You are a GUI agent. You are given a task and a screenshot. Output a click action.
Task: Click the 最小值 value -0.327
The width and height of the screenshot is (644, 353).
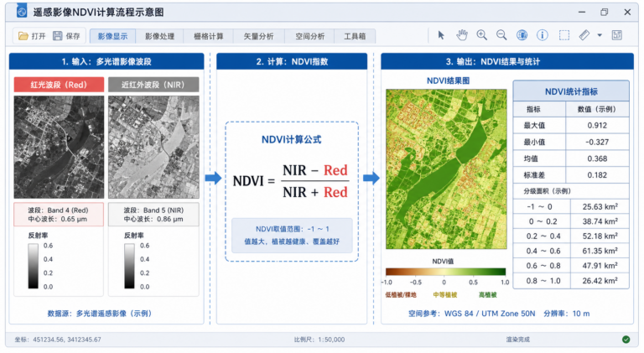point(597,142)
